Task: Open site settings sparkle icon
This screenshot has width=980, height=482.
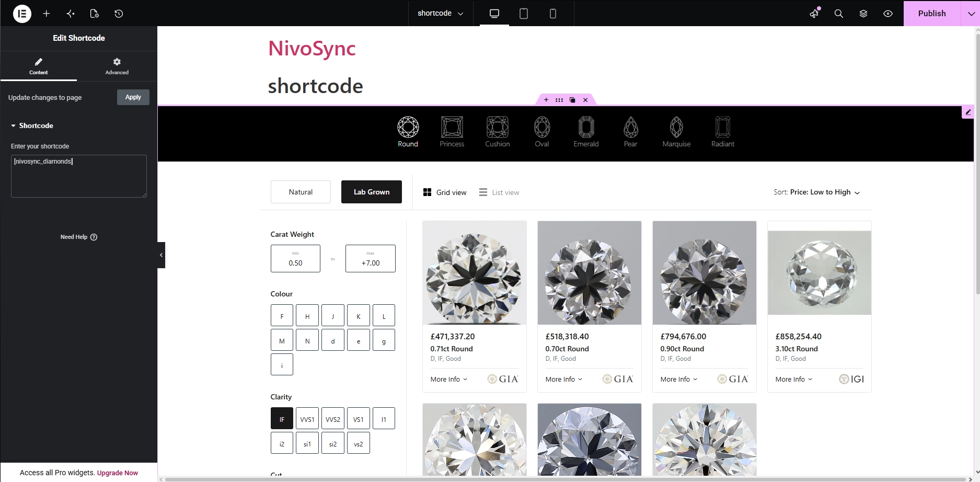Action: 71,14
